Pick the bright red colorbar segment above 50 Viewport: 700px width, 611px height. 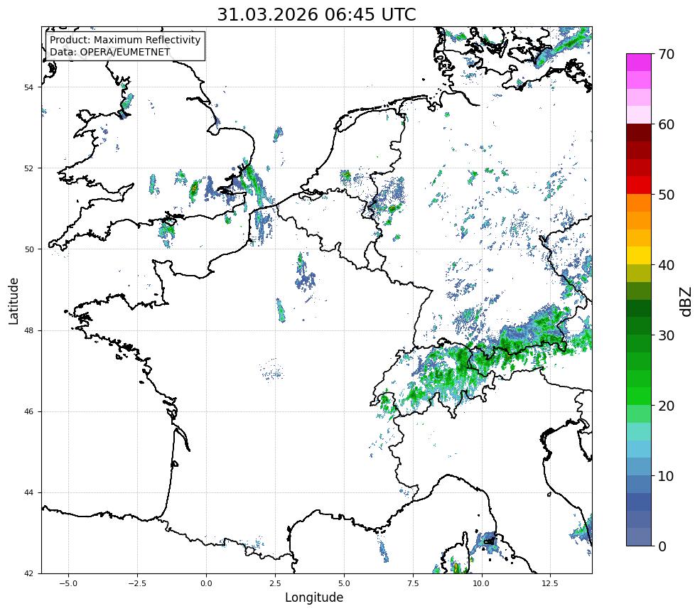click(638, 185)
